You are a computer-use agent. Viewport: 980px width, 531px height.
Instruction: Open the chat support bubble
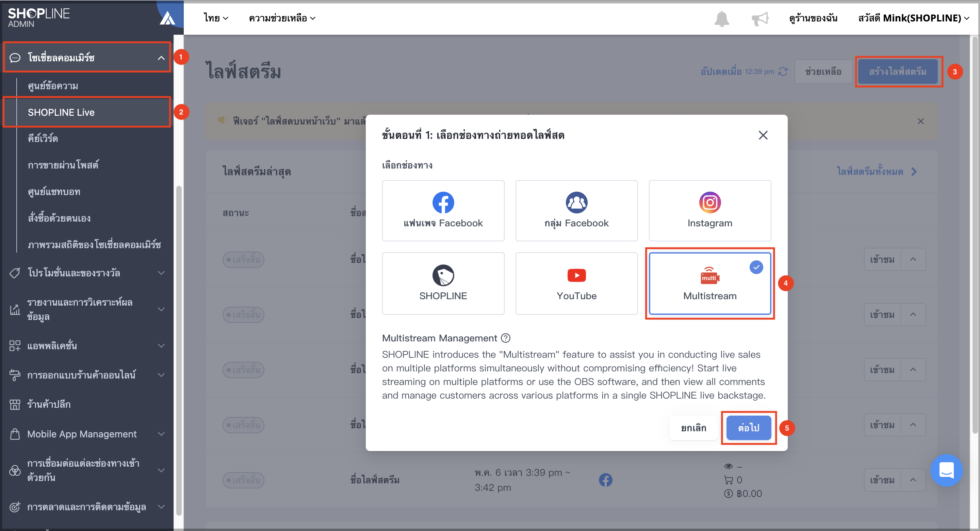[946, 470]
